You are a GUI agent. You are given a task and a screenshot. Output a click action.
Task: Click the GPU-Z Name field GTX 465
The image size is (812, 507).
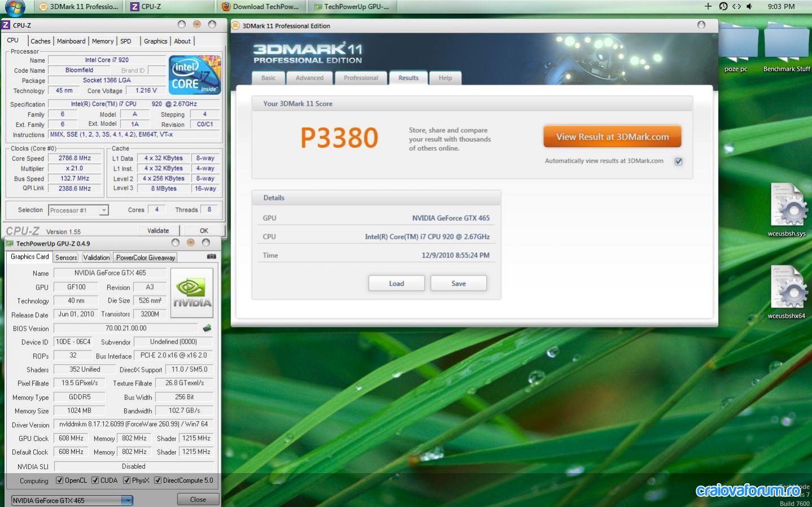[110, 273]
